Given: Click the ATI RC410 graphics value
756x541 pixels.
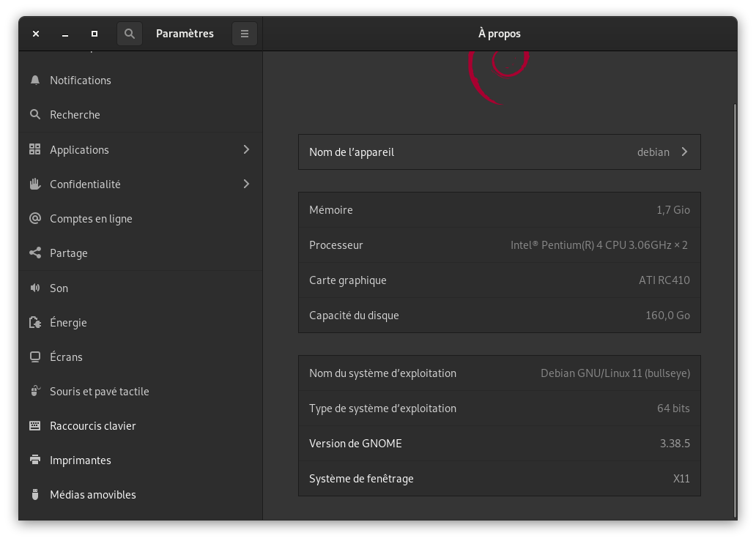Looking at the screenshot, I should [664, 280].
